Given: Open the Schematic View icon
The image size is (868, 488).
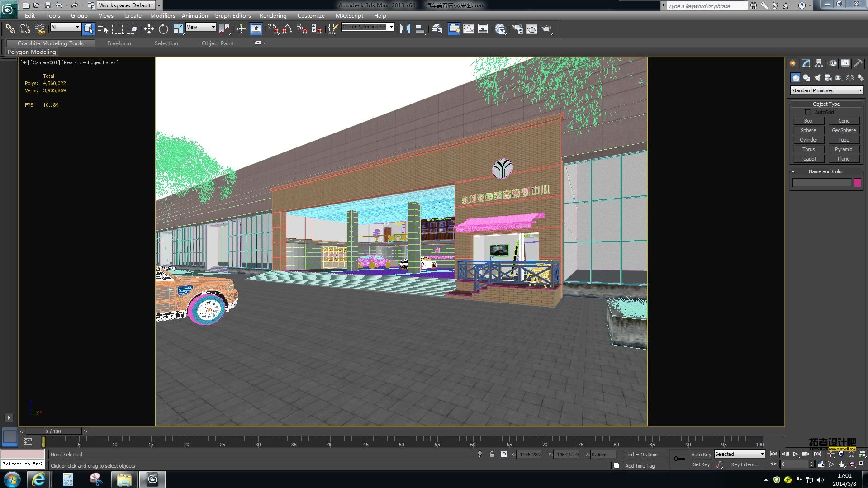Looking at the screenshot, I should click(483, 29).
